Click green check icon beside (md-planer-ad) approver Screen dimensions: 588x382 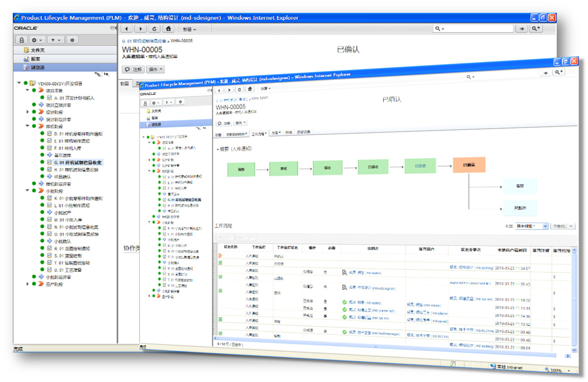344,310
